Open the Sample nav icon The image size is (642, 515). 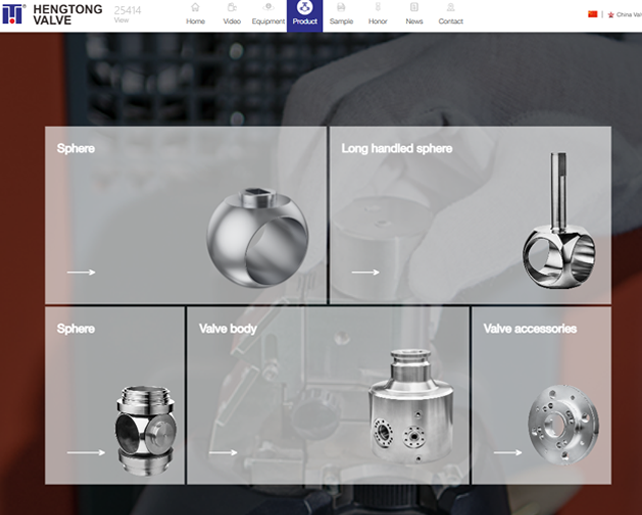pos(341,8)
